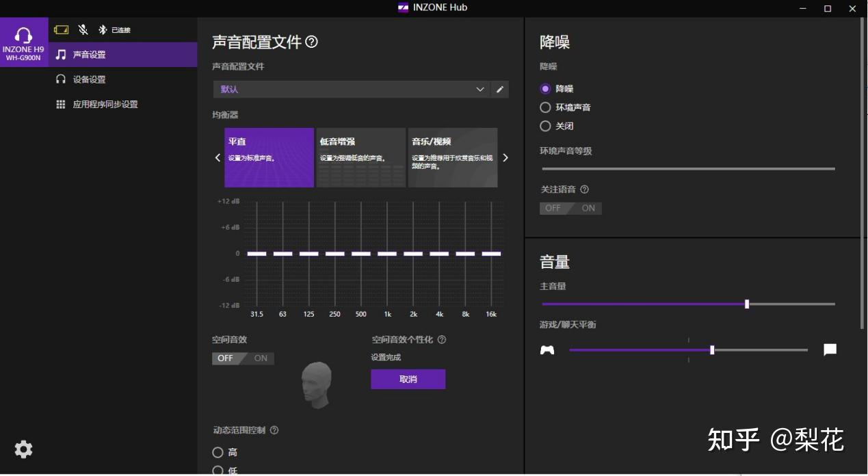Open the 默认 sound profile dropdown
This screenshot has width=868, height=476.
[351, 89]
